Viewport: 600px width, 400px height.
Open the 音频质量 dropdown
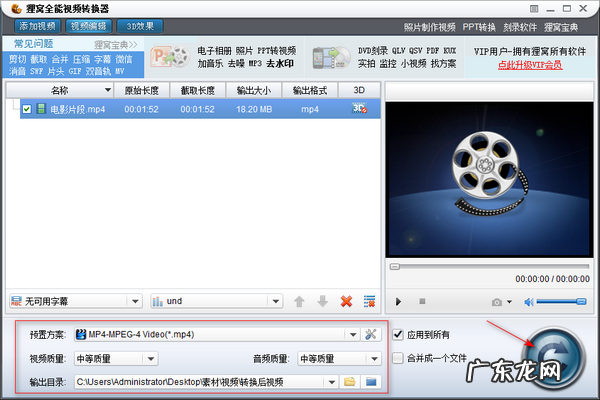point(374,358)
